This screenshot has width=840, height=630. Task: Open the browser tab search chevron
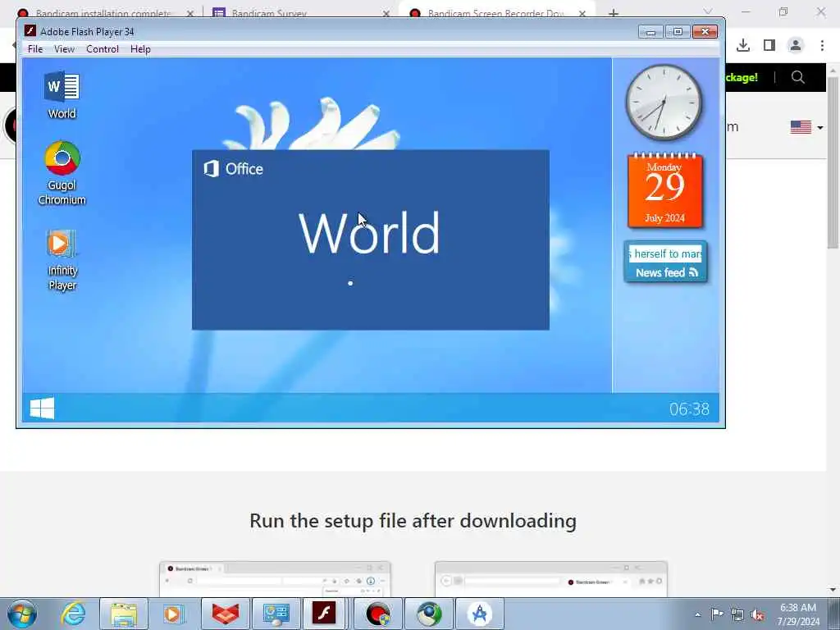coord(708,11)
